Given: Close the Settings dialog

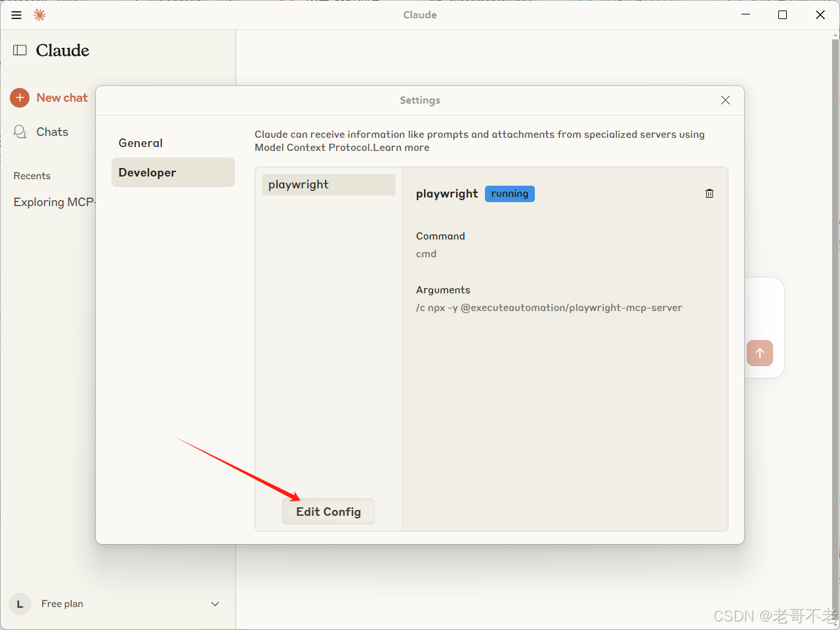Looking at the screenshot, I should [725, 100].
